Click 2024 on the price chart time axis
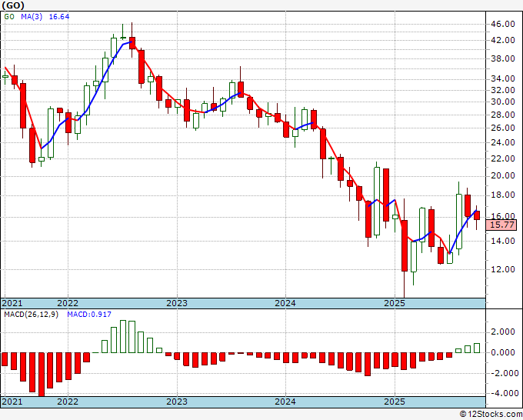Screen dimensions: 523x420 [285, 303]
